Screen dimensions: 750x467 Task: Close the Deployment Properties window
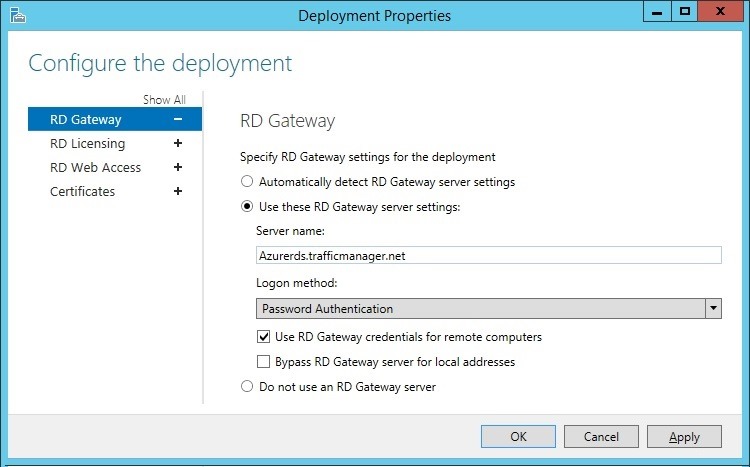coord(720,11)
